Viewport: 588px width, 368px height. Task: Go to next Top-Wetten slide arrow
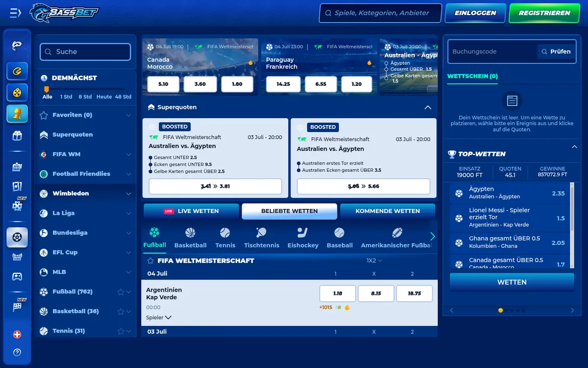[572, 310]
